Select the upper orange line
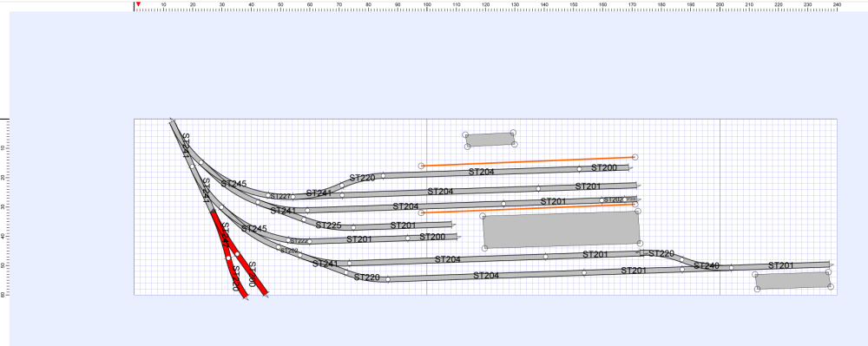The image size is (868, 346). pyautogui.click(x=528, y=161)
